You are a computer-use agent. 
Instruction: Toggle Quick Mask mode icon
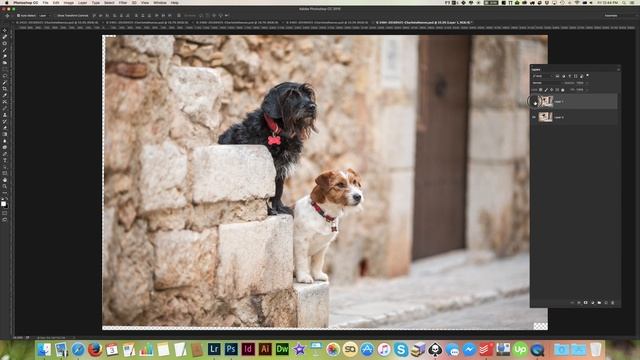[4, 213]
